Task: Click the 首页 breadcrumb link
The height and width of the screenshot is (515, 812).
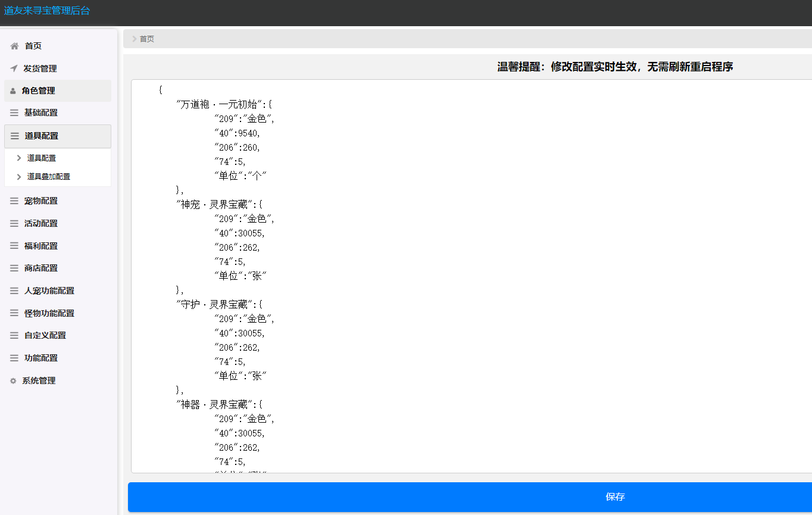Action: click(146, 39)
